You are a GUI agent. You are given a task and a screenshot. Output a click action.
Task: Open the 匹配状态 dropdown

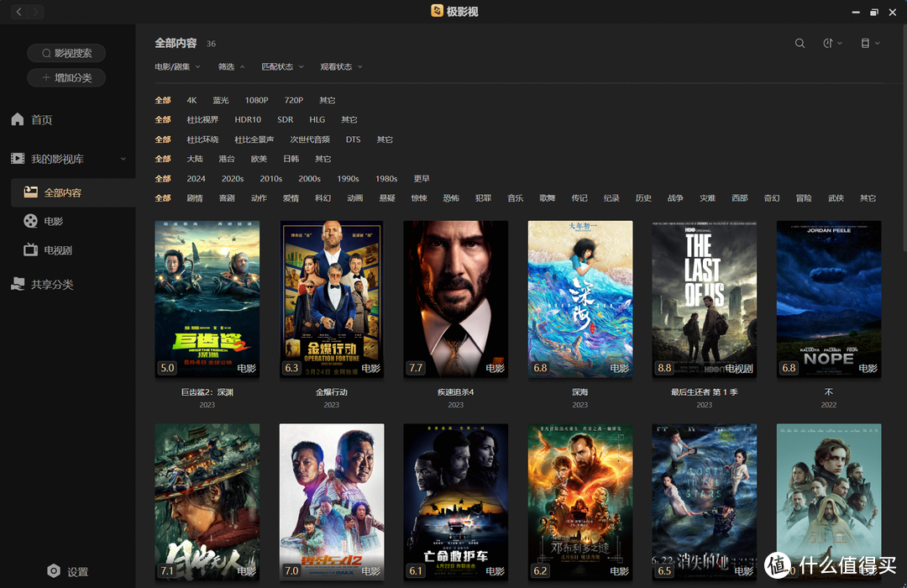[x=283, y=66]
